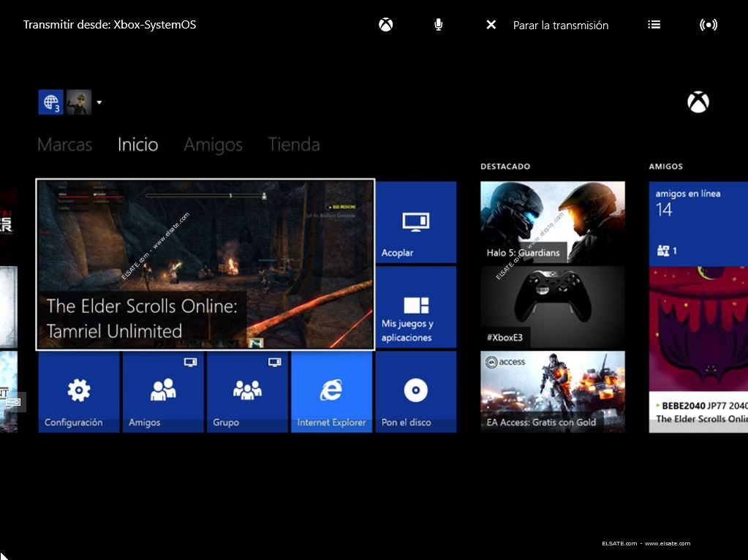This screenshot has width=748, height=560.
Task: Open the #XboxE3 controller tile
Action: point(553,307)
